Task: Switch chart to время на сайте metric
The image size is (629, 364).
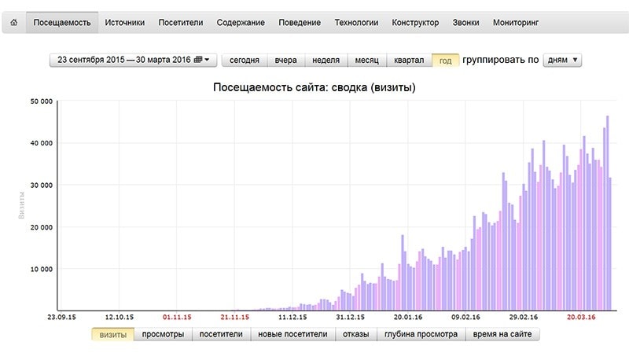Action: [x=502, y=334]
